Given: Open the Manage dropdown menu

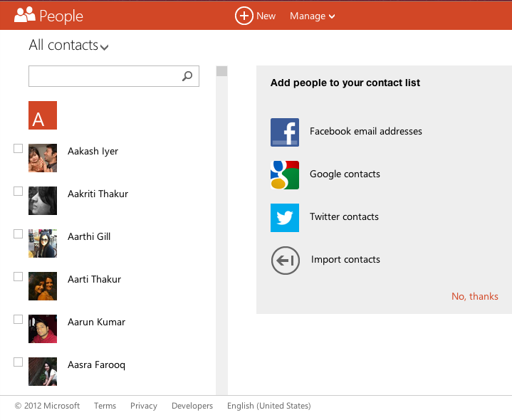Looking at the screenshot, I should 312,16.
